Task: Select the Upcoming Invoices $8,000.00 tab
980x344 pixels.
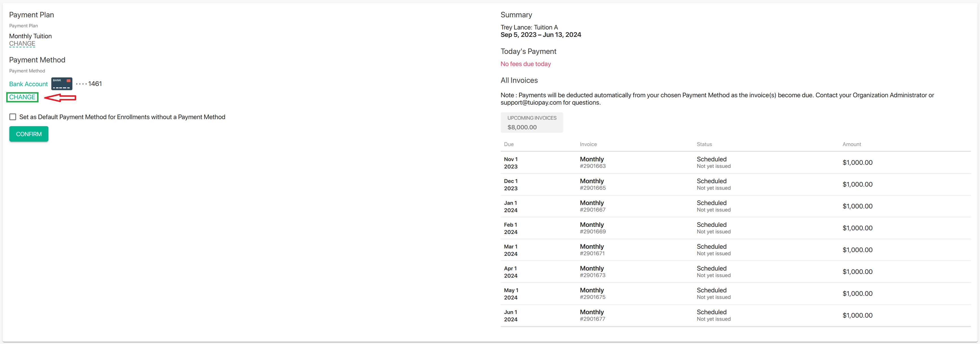Action: click(531, 123)
